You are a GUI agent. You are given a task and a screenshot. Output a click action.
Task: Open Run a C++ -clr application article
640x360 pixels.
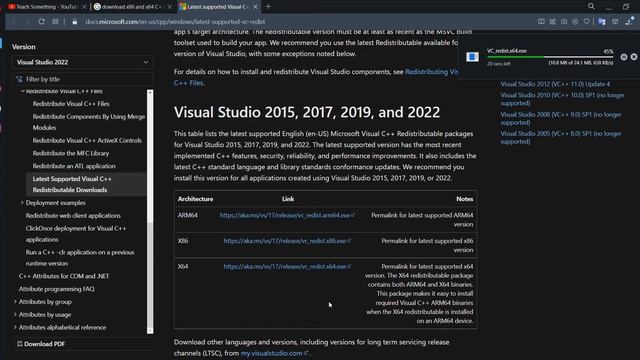click(x=80, y=258)
